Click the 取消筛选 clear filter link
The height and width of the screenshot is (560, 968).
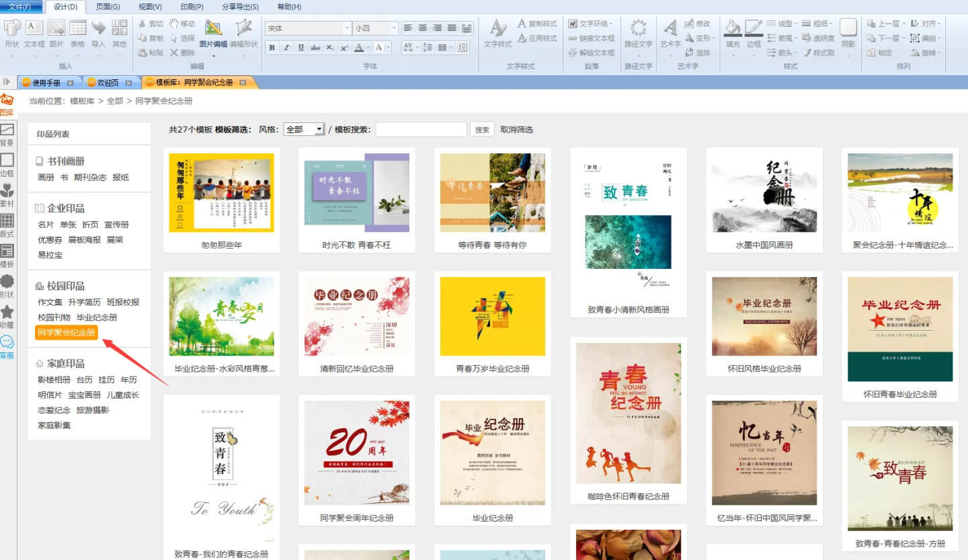pyautogui.click(x=516, y=130)
